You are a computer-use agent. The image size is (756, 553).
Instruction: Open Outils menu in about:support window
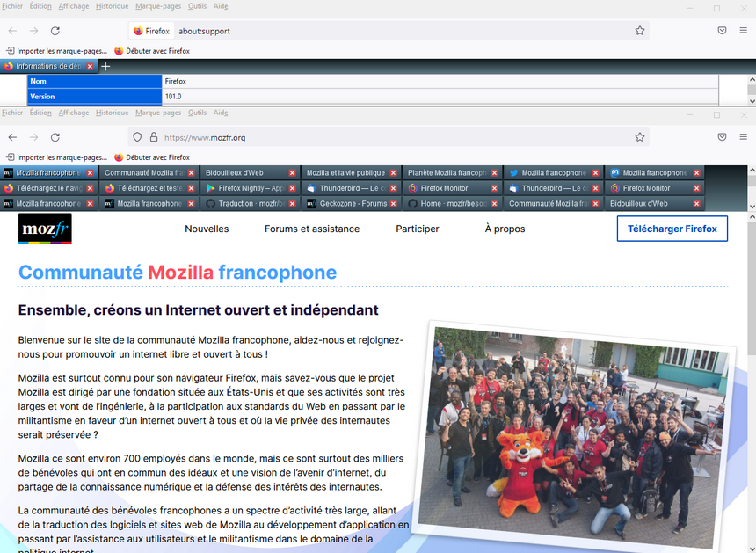197,6
